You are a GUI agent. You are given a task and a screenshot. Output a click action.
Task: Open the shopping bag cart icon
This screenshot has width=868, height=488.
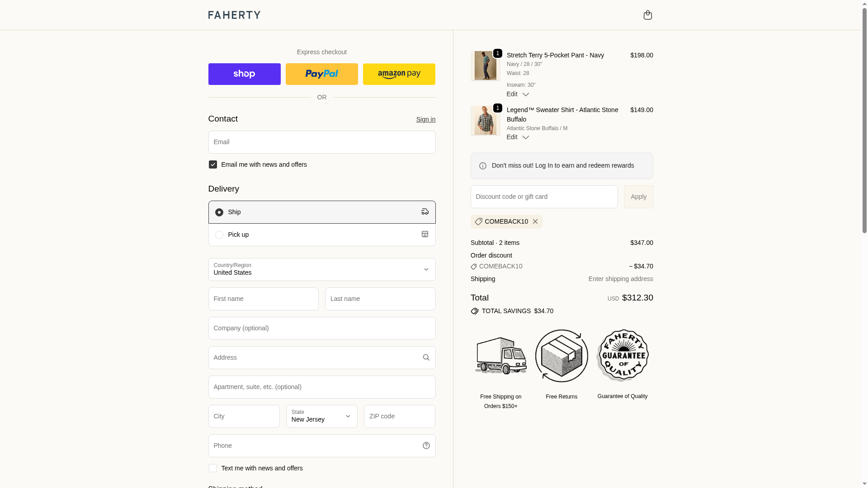click(x=647, y=15)
